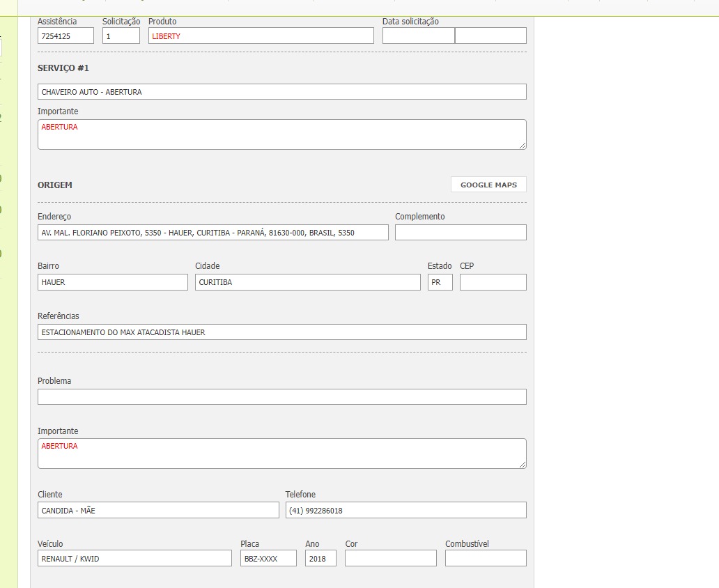Viewport: 719px width, 588px height.
Task: Select the Placa field with BBZ-XXXX
Action: tap(268, 558)
